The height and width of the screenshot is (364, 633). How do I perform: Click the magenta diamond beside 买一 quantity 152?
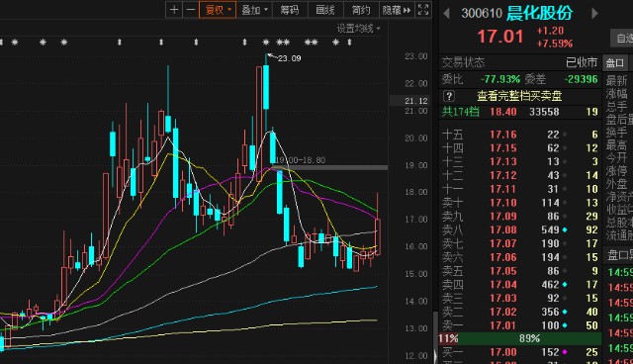(x=565, y=352)
